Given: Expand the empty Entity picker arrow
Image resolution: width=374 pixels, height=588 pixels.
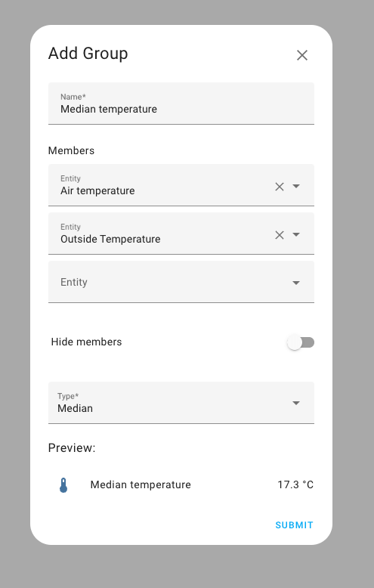Looking at the screenshot, I should (x=296, y=283).
